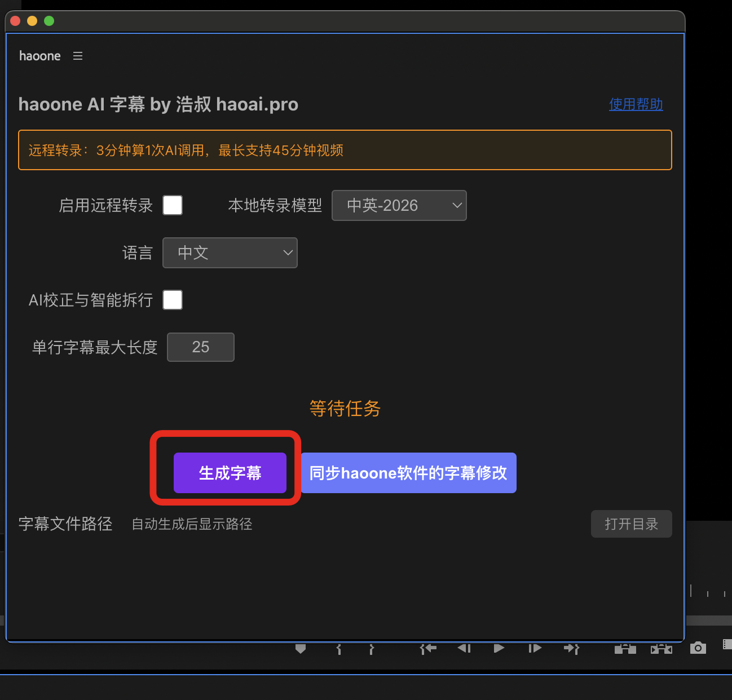Screen dimensions: 732x700
Task: Click the Add Marker icon in Premiere transport
Action: click(301, 649)
